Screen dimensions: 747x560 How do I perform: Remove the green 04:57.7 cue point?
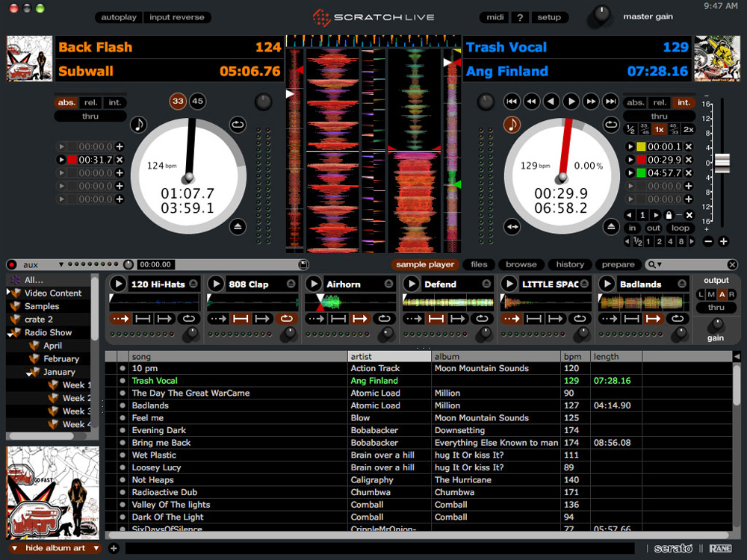coord(689,173)
